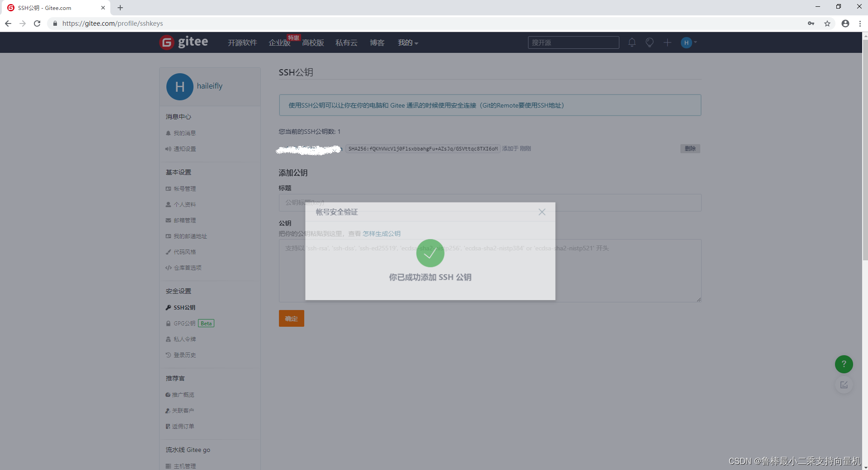Focus the 搜开源 search box
The height and width of the screenshot is (470, 868).
(x=573, y=42)
